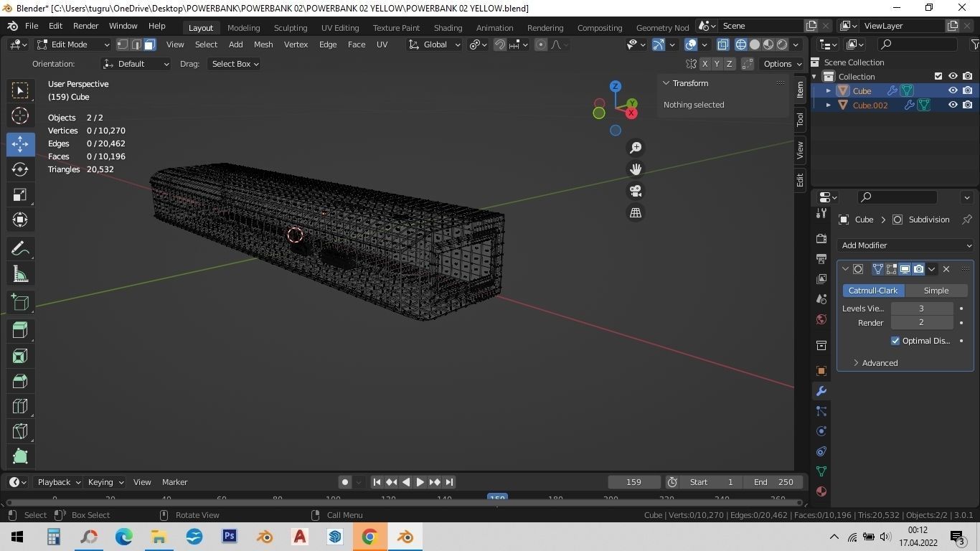Screen dimensions: 980x551
Task: Open the Vertex menu
Action: coord(296,44)
